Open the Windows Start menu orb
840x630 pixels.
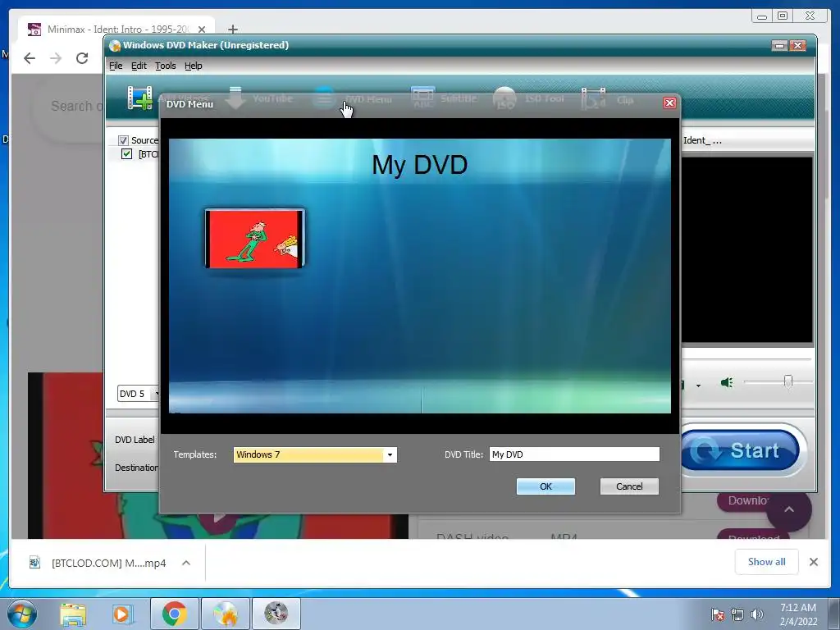(22, 614)
